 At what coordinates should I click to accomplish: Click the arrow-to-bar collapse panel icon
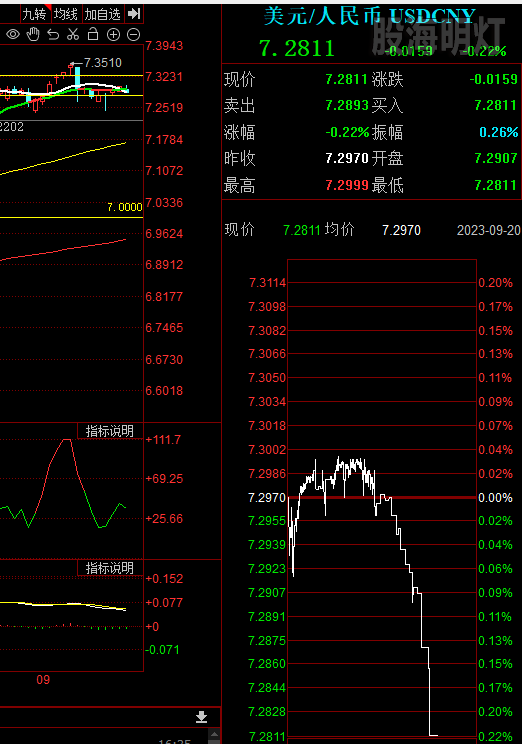click(x=134, y=14)
